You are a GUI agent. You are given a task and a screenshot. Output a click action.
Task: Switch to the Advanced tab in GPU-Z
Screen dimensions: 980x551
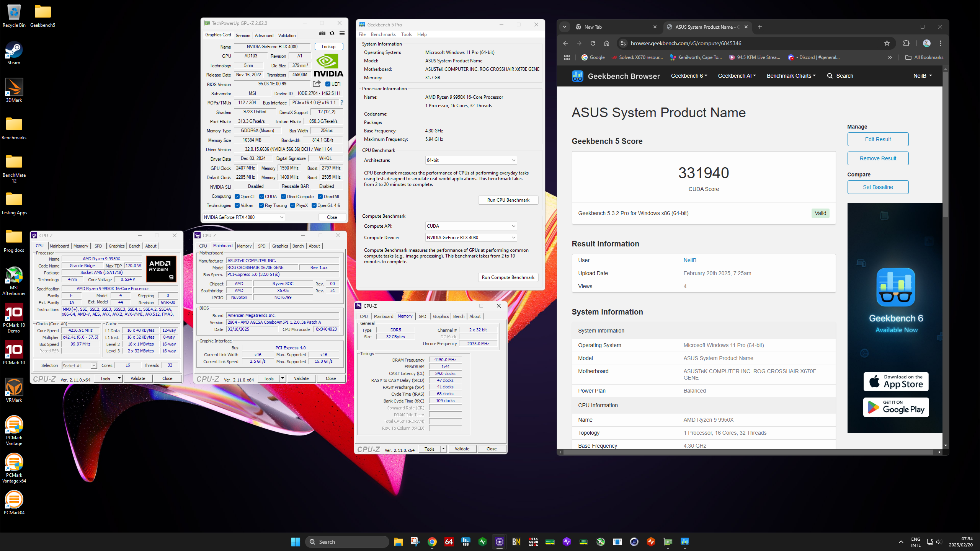(x=264, y=36)
